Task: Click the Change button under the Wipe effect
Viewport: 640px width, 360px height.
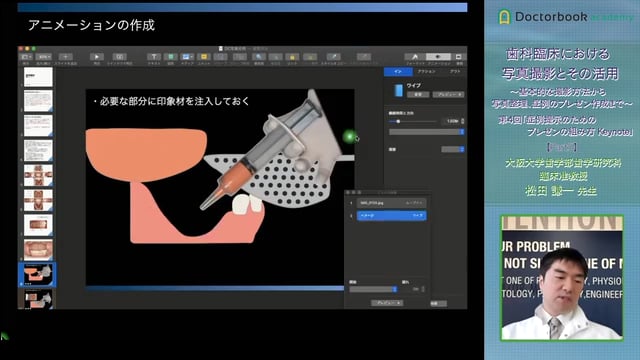Action: point(418,94)
